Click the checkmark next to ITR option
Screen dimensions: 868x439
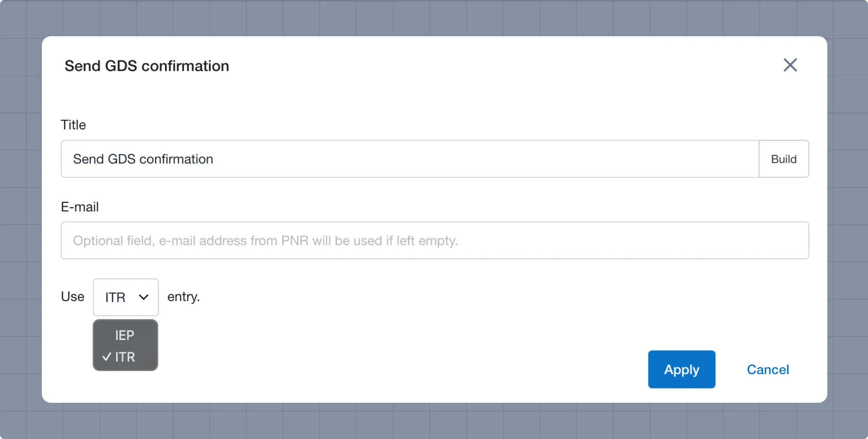107,356
